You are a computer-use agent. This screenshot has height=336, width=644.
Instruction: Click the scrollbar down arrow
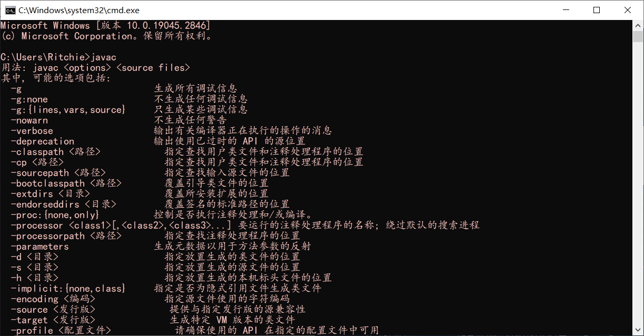point(638,331)
